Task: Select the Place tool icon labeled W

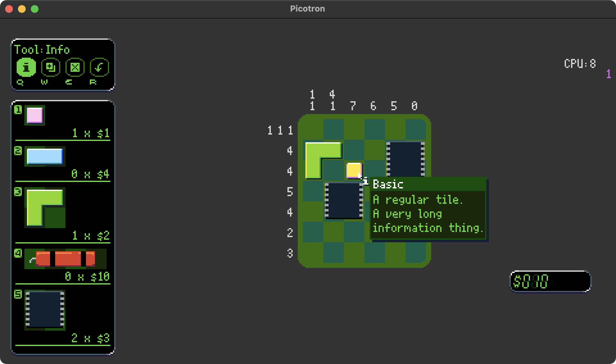Action: pyautogui.click(x=51, y=67)
